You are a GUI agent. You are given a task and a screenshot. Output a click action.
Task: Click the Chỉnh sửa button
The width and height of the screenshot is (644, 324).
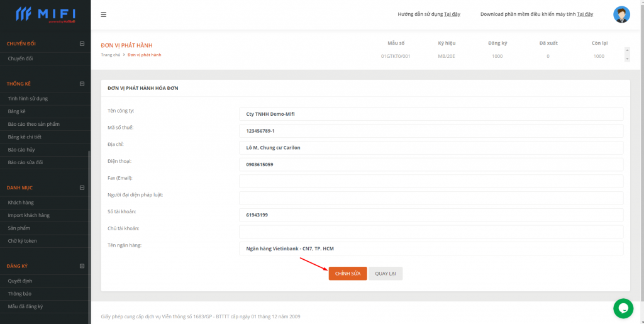pyautogui.click(x=347, y=274)
